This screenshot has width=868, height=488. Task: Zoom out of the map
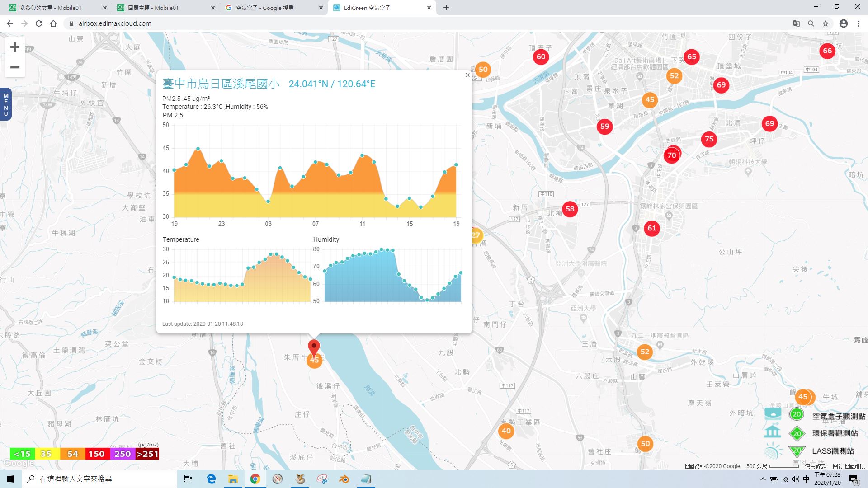[x=15, y=67]
